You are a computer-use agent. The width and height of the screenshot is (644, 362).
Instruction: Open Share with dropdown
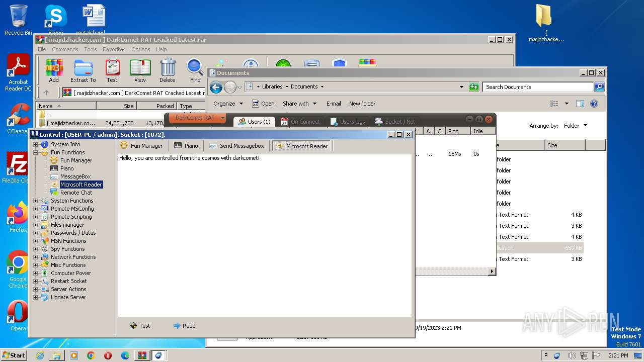[300, 104]
